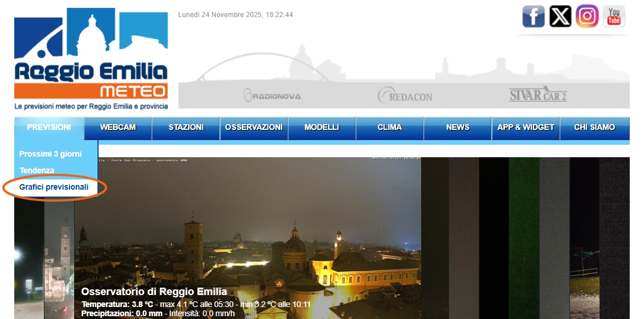
Task: Open the Clima menu entry
Action: click(390, 128)
